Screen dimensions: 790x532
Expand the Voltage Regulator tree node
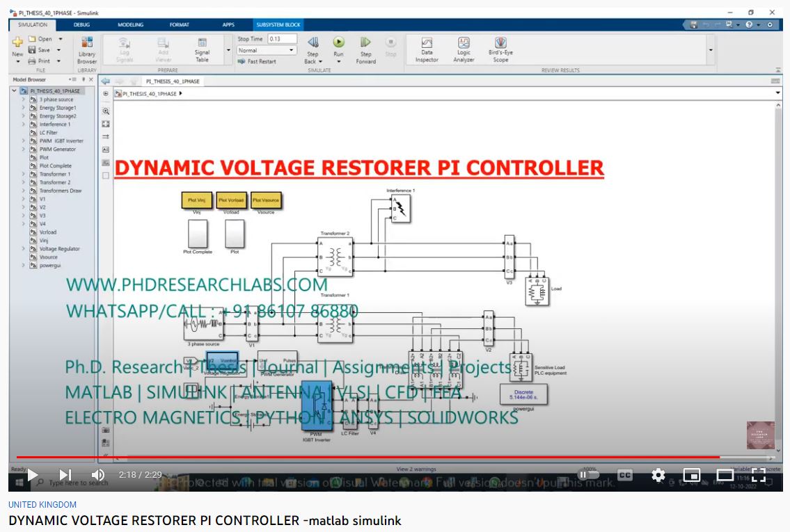click(24, 249)
